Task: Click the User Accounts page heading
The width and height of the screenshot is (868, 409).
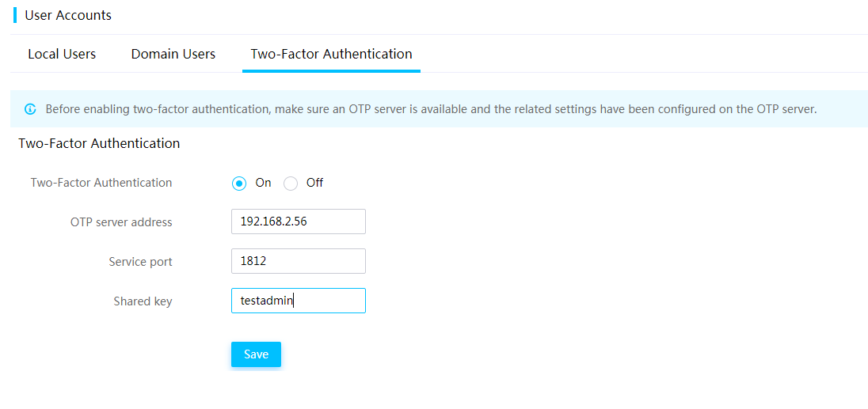Action: coord(68,16)
